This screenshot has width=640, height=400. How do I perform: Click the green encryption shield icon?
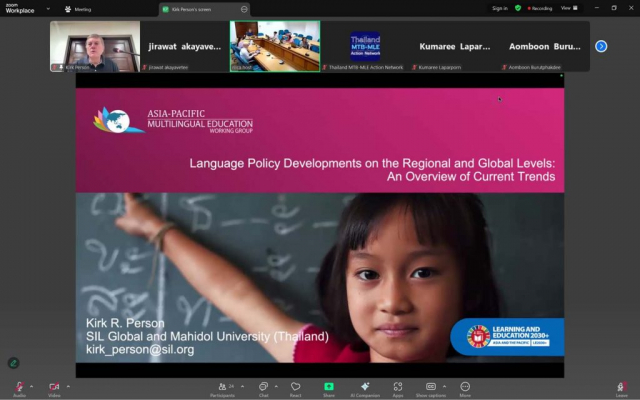[518, 8]
